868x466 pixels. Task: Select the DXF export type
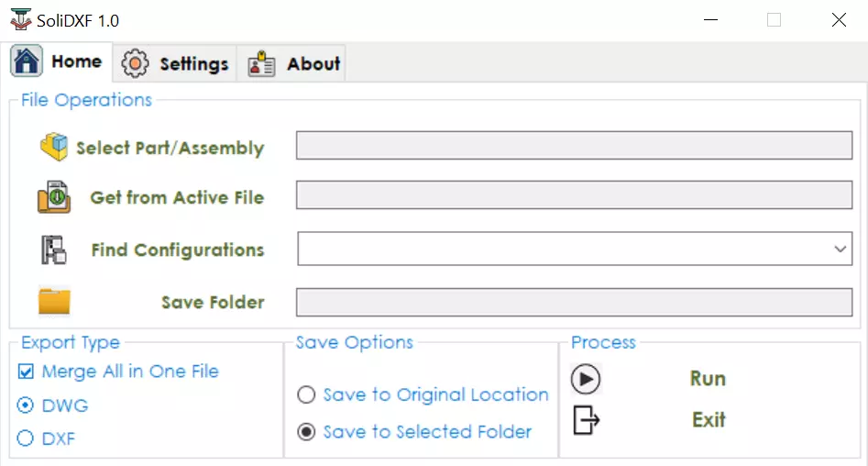[x=26, y=438]
